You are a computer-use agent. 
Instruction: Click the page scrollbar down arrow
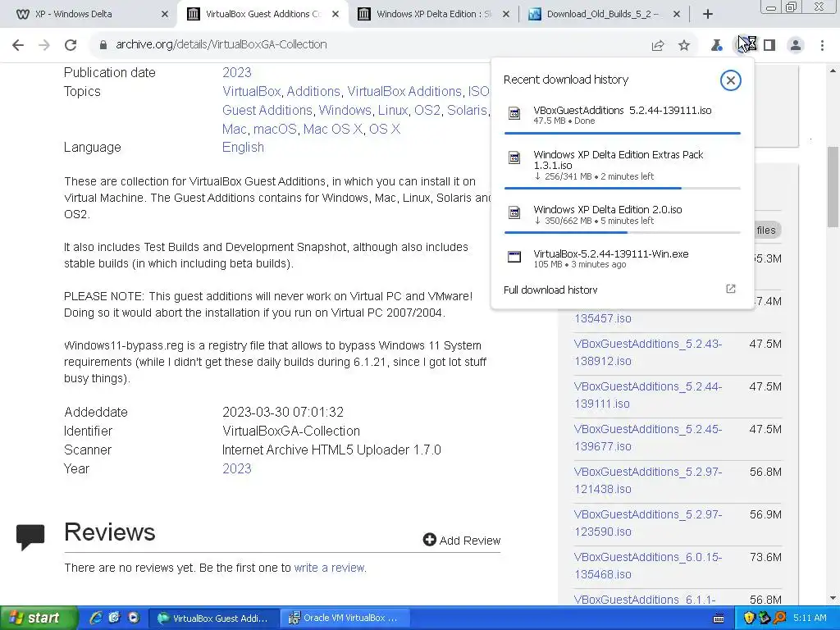[833, 598]
